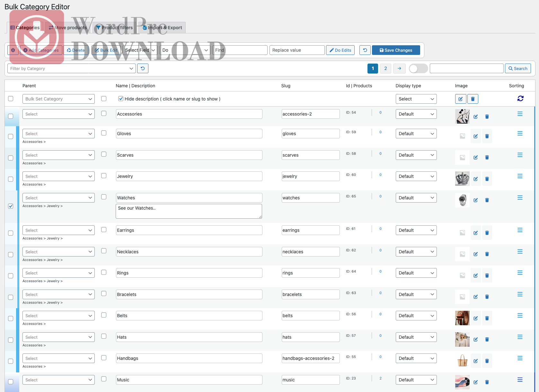Click the refresh sorting icon
Image resolution: width=539 pixels, height=392 pixels.
[520, 99]
